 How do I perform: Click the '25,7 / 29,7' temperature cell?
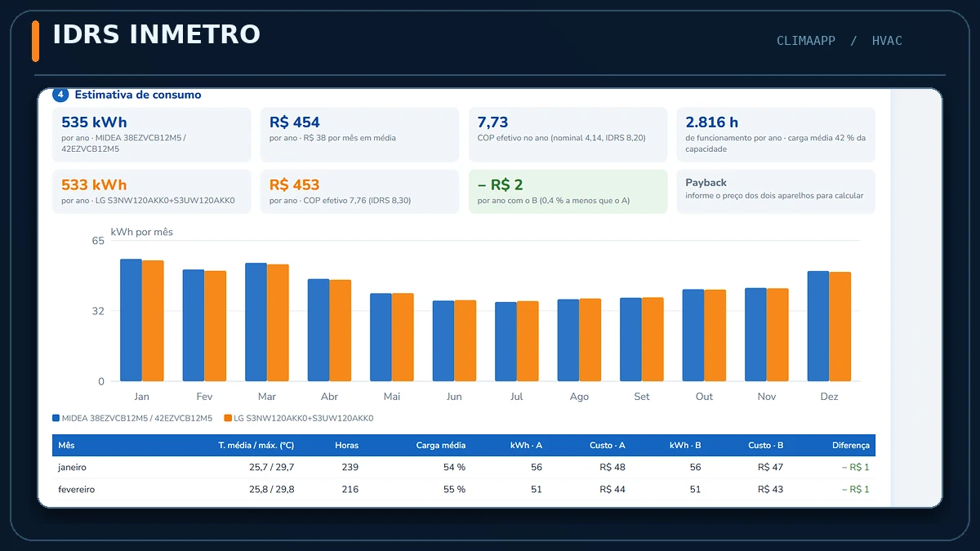click(272, 468)
